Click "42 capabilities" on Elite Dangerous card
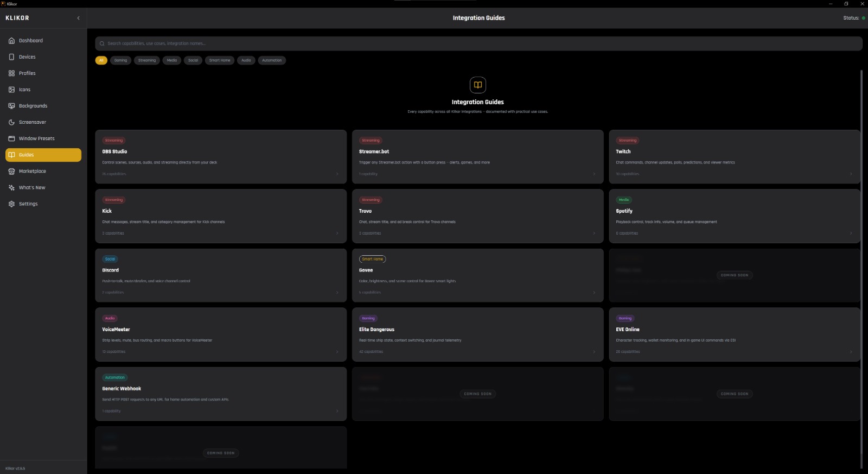The height and width of the screenshot is (474, 868). [x=371, y=352]
